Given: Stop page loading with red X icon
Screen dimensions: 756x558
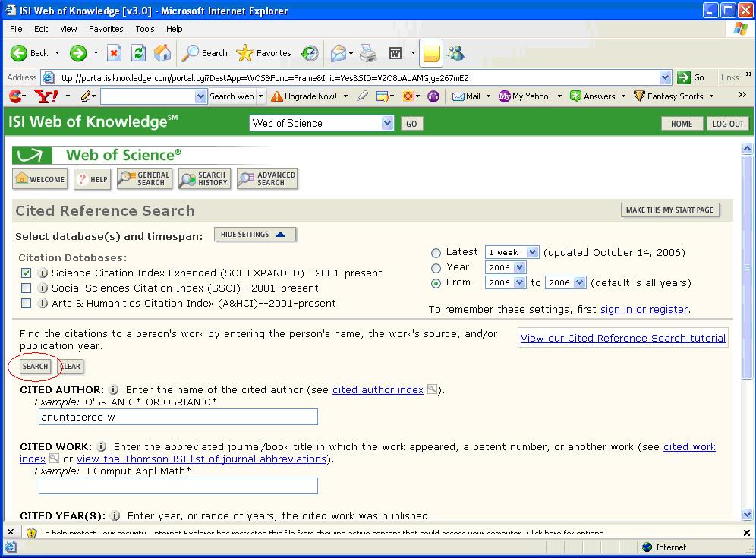Looking at the screenshot, I should point(114,53).
